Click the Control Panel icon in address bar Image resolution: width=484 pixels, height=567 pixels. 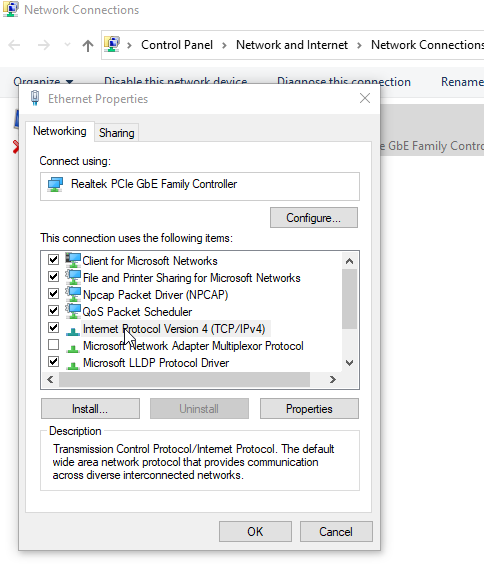pyautogui.click(x=112, y=44)
